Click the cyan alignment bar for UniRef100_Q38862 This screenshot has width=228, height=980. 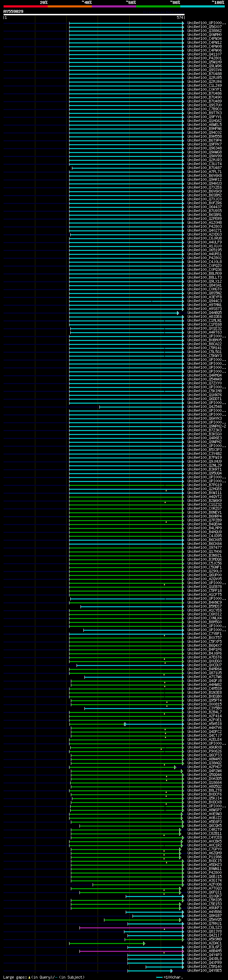pyautogui.click(x=126, y=31)
